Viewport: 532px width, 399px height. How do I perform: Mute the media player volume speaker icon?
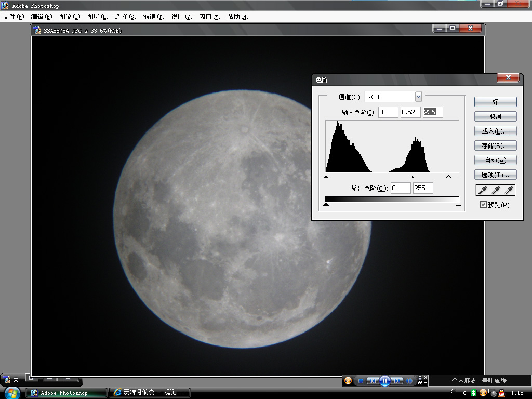point(409,381)
